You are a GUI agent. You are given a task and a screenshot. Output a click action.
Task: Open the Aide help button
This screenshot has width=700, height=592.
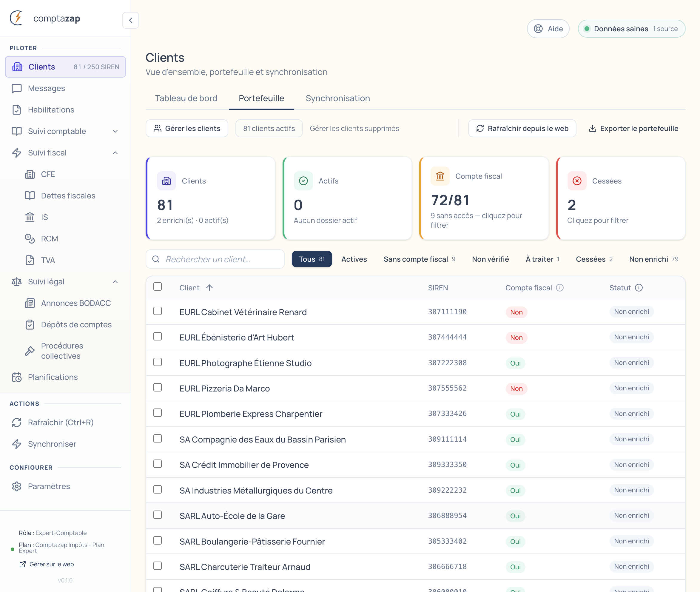pyautogui.click(x=548, y=29)
